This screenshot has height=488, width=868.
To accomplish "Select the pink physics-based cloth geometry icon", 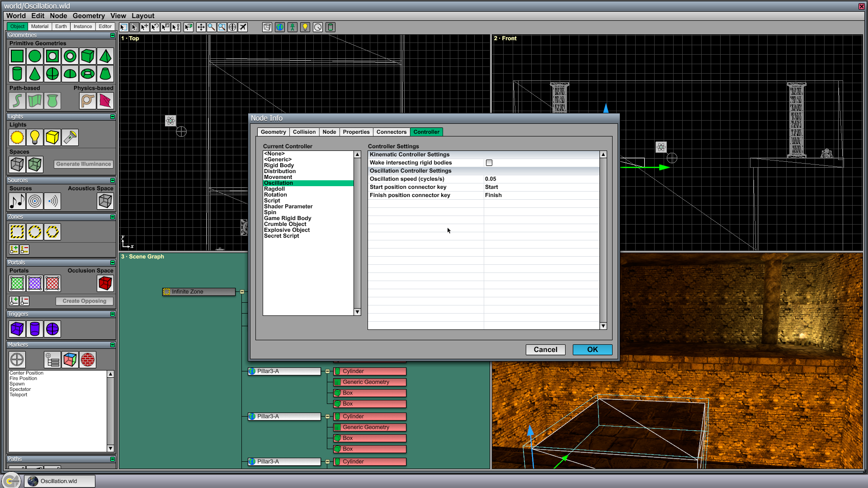I will point(105,101).
